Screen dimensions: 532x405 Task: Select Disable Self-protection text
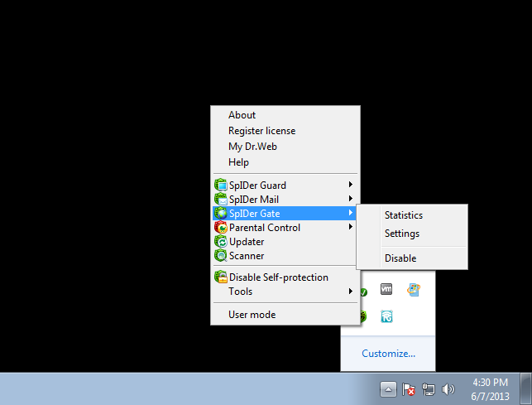click(279, 277)
